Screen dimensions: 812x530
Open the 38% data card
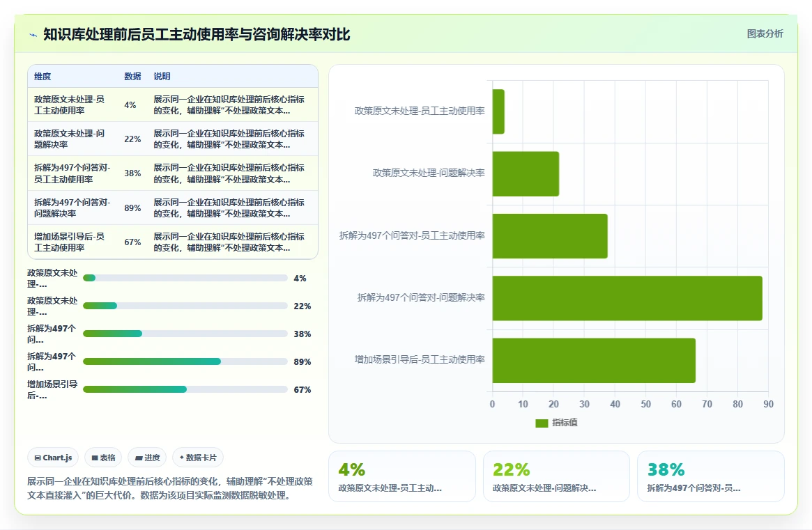coord(710,476)
